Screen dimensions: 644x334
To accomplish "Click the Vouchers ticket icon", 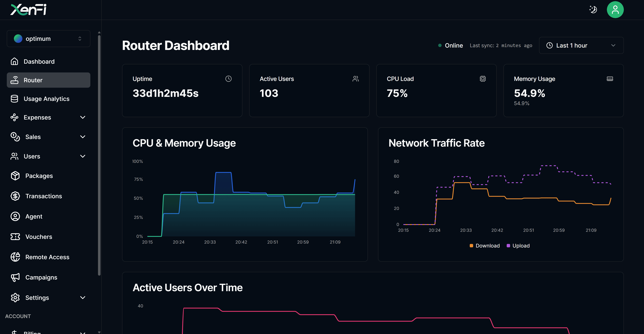I will pyautogui.click(x=15, y=237).
